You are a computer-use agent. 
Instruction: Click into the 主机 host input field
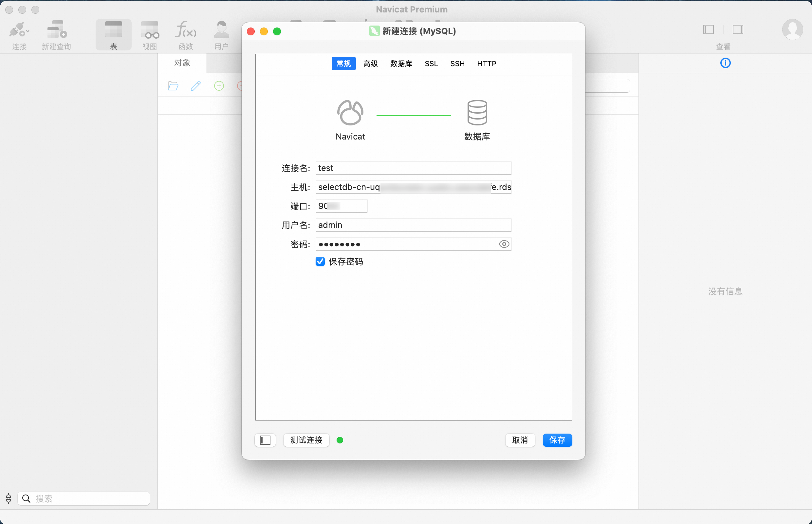[x=413, y=187]
